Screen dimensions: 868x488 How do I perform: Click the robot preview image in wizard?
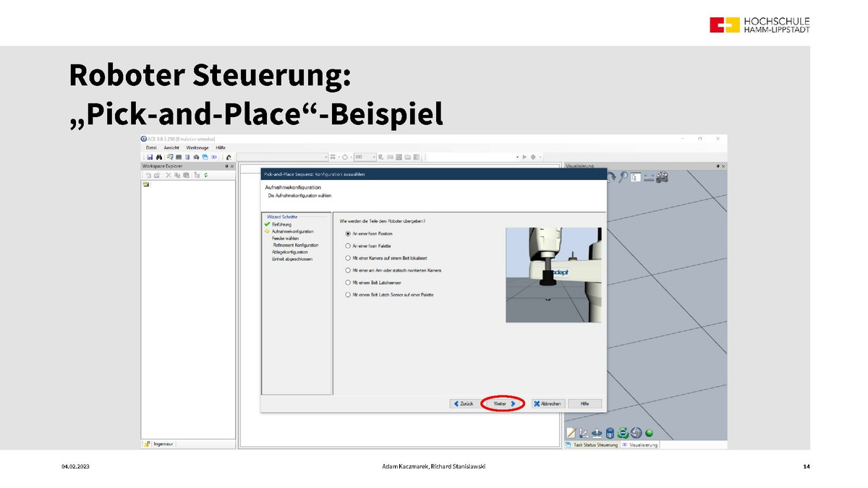553,275
